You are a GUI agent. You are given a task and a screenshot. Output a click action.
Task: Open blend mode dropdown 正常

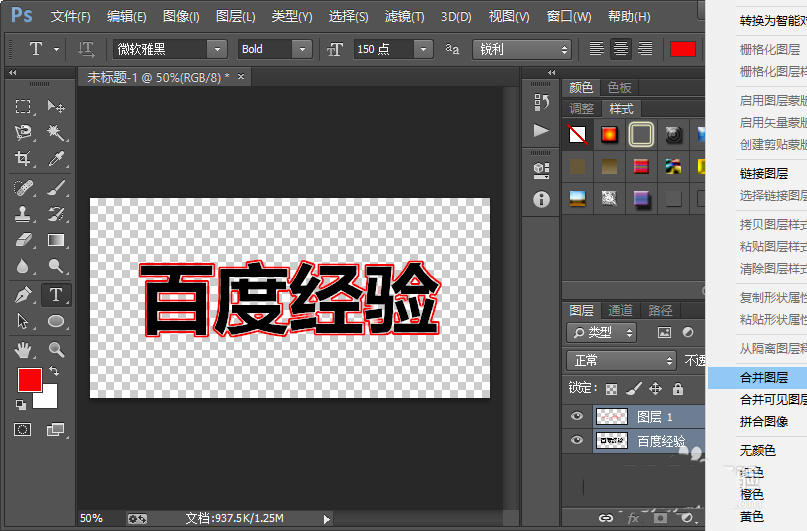pyautogui.click(x=621, y=361)
